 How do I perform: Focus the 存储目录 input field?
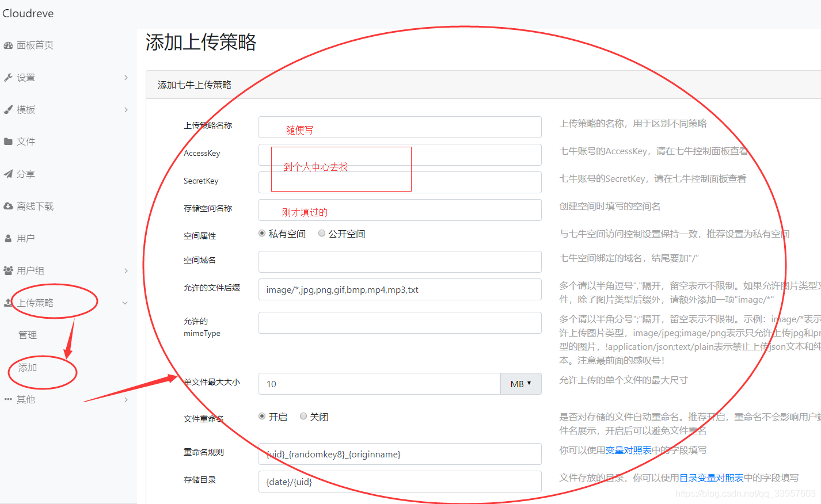tap(400, 482)
